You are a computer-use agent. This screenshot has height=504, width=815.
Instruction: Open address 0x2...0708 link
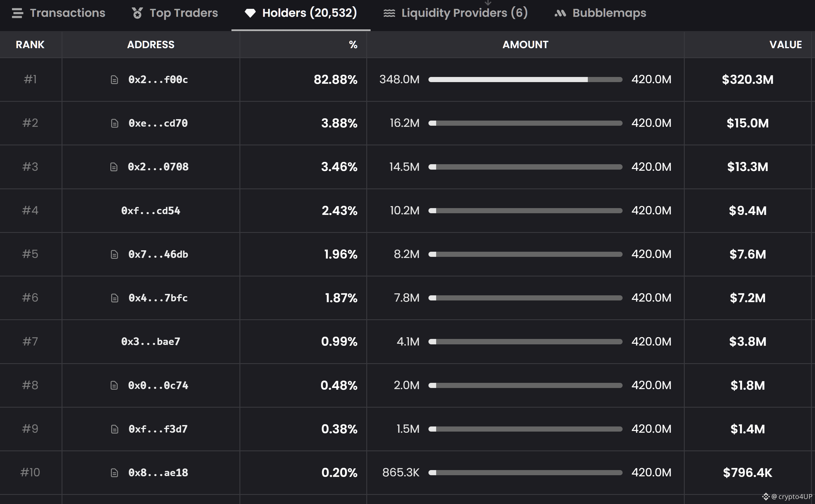[x=158, y=167]
